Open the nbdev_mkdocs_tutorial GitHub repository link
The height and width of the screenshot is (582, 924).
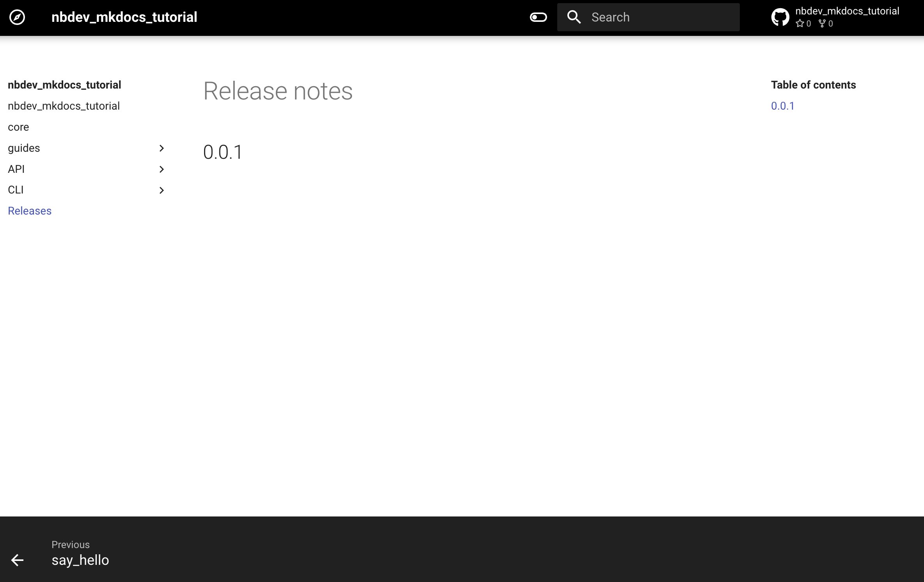coord(835,17)
